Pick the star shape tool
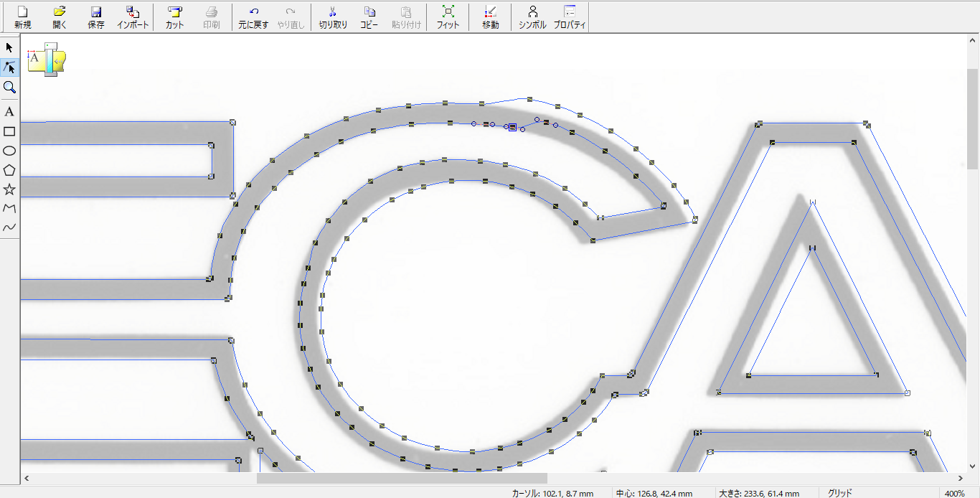 tap(9, 189)
